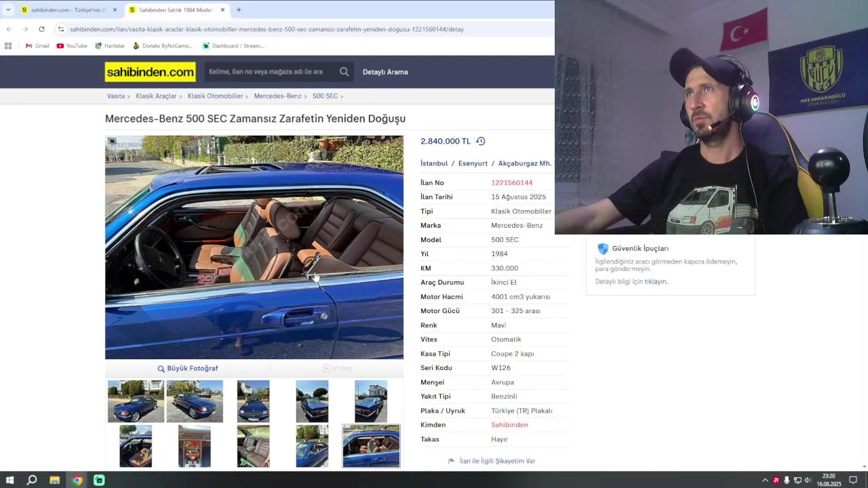Viewport: 868px width, 488px height.
Task: Click the browser address bar URL
Action: tap(267, 29)
